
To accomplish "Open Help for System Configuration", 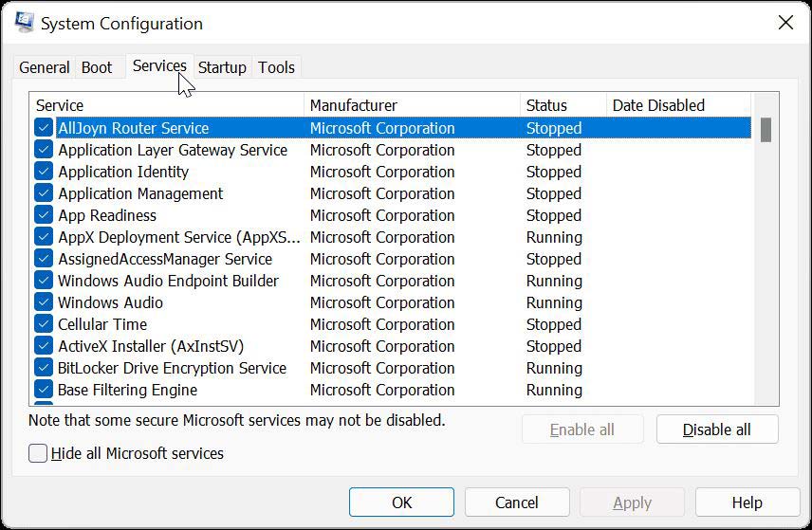I will pyautogui.click(x=747, y=503).
